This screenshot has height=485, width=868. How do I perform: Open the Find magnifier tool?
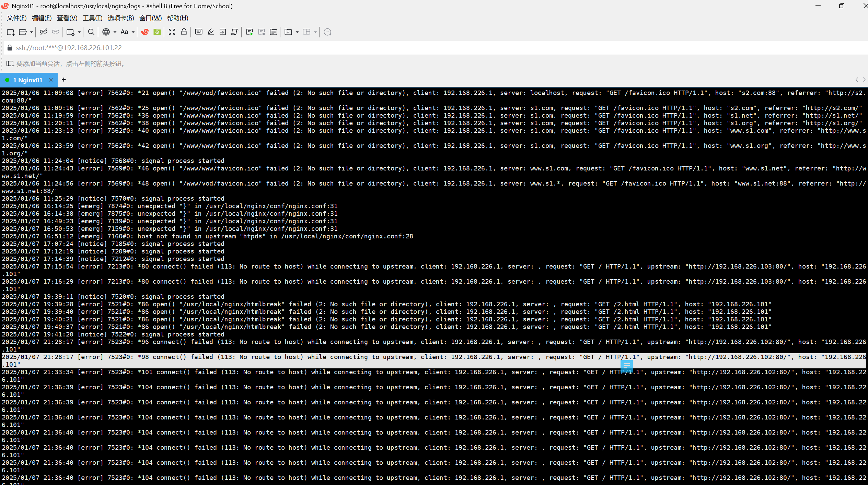pos(91,32)
